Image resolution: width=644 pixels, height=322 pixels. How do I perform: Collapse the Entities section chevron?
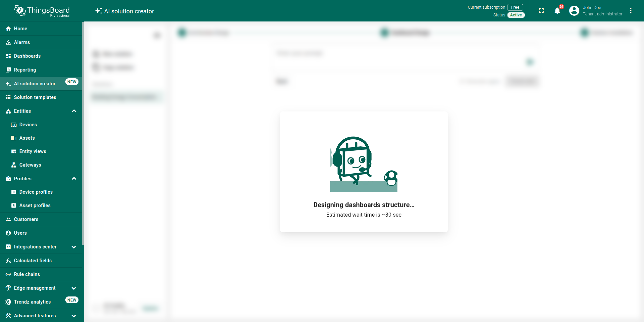(74, 111)
